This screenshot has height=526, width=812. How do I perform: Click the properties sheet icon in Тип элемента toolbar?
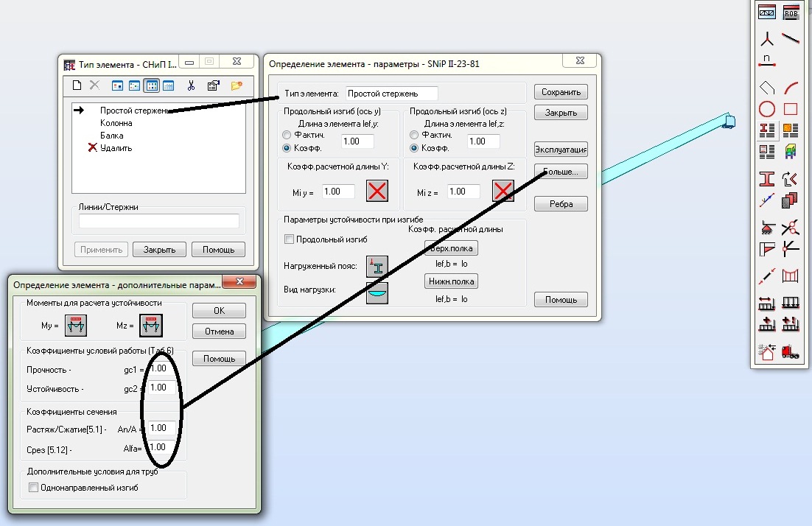(x=214, y=85)
